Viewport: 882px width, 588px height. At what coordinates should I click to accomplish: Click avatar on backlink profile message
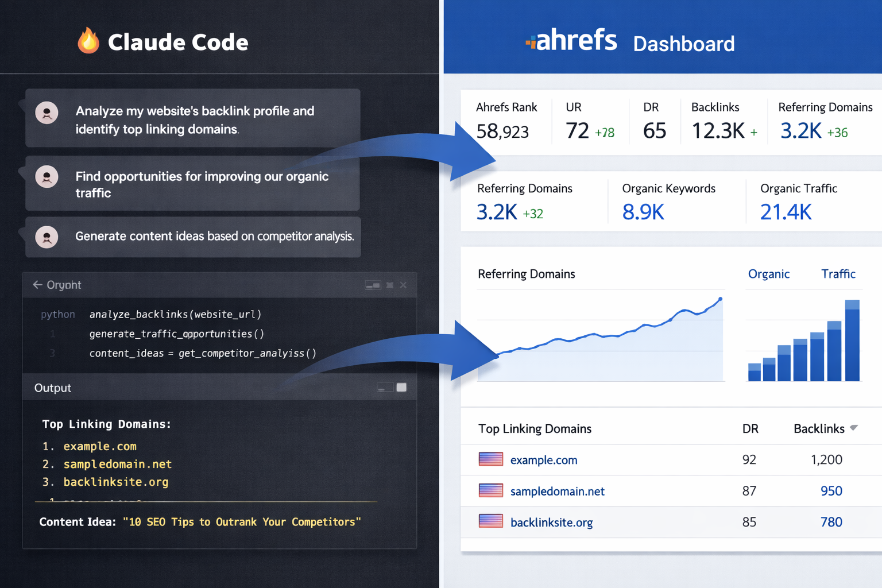tap(47, 113)
